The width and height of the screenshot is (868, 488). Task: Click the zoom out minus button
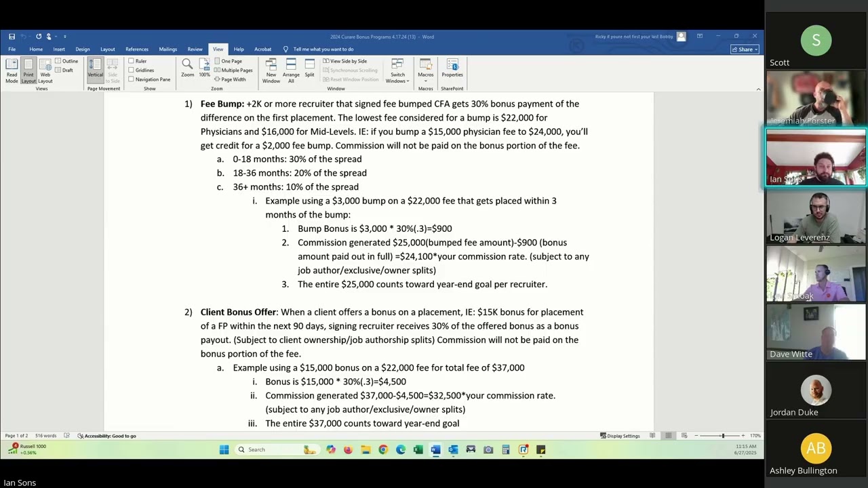point(696,436)
